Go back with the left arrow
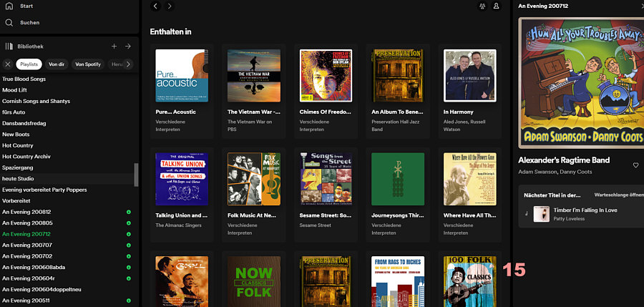Viewport: 644px width, 307px height. (x=156, y=6)
